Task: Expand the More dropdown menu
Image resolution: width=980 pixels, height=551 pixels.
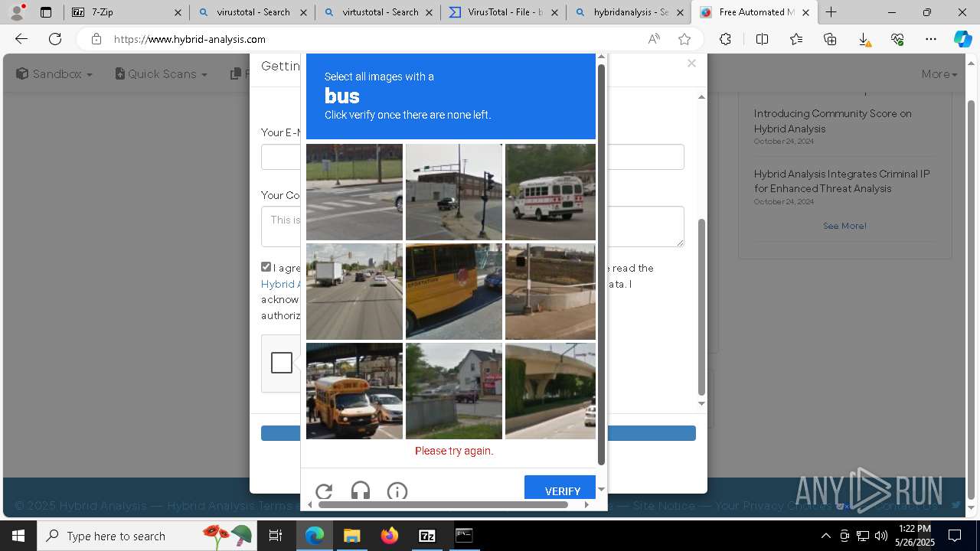Action: tap(939, 74)
